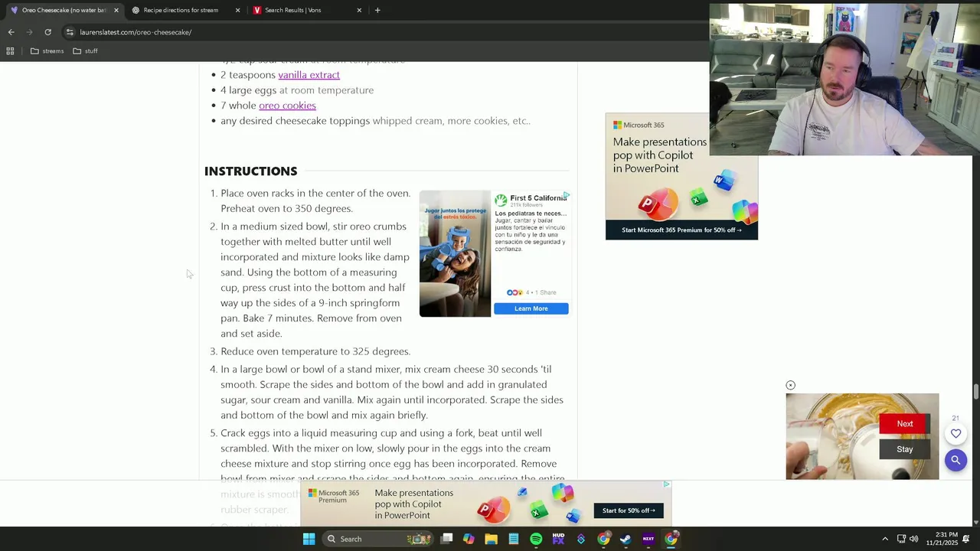Save recipe with the heart icon
The image size is (980, 551).
(x=955, y=434)
